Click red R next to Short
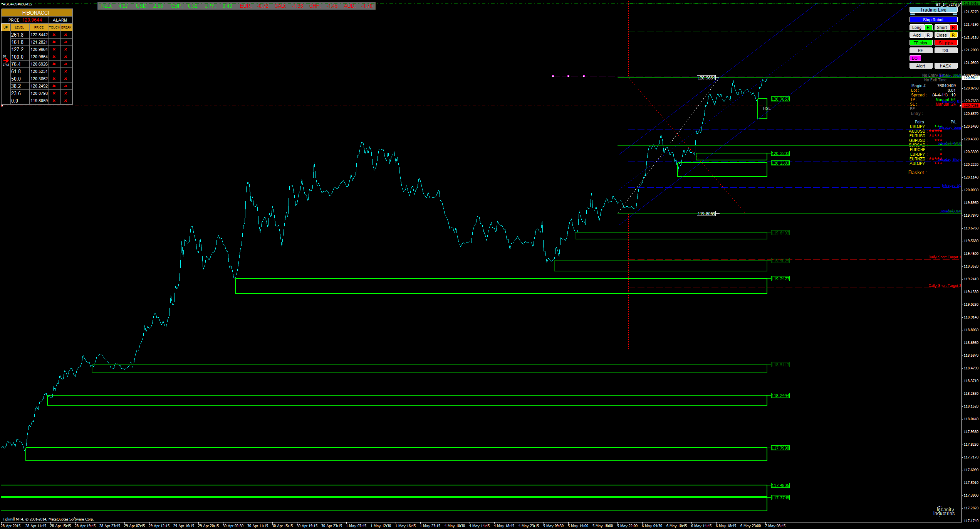 (954, 27)
